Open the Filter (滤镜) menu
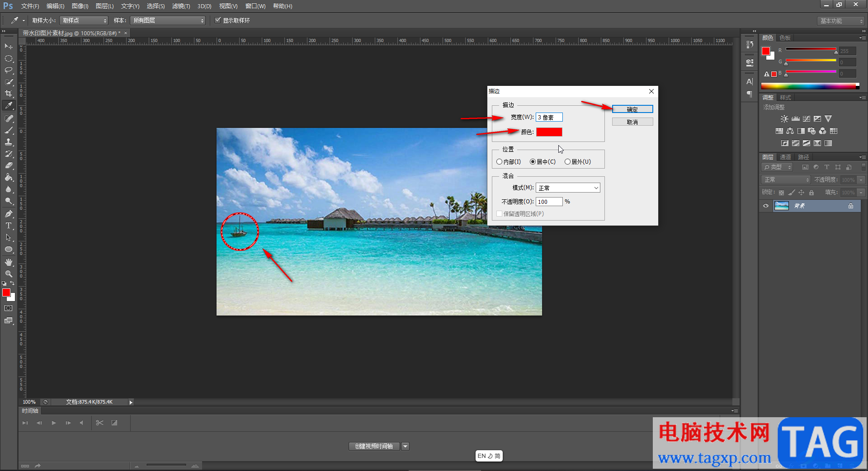The height and width of the screenshot is (471, 868). tap(181, 6)
